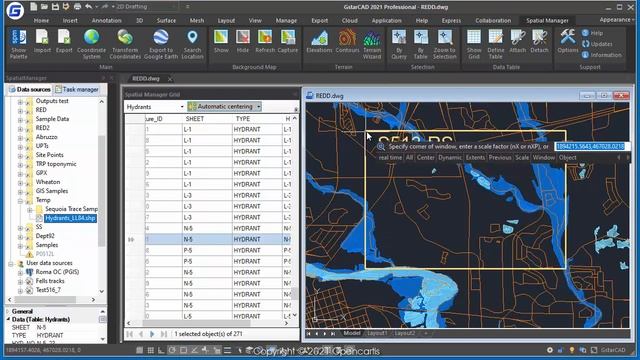The image size is (640, 360).
Task: Hide the background map
Action: (243, 41)
